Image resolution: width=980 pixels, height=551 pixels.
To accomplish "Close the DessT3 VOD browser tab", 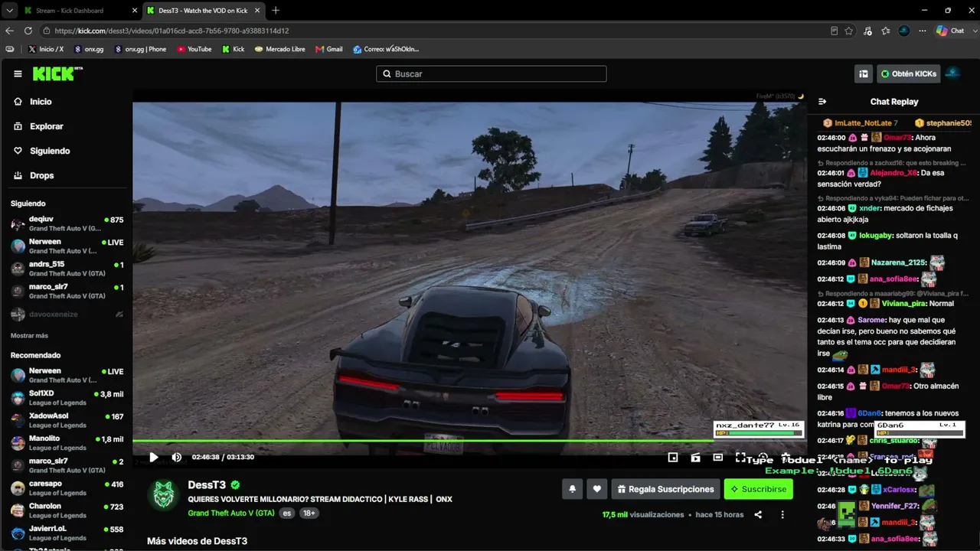I will click(x=256, y=11).
